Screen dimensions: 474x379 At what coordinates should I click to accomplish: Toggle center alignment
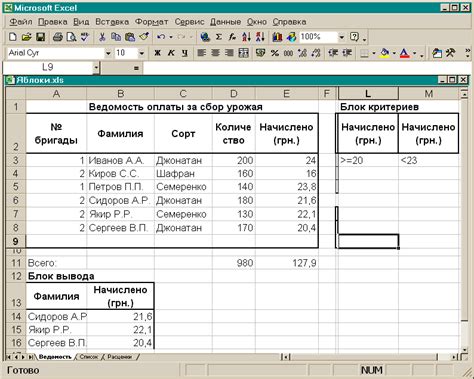pyautogui.click(x=215, y=53)
